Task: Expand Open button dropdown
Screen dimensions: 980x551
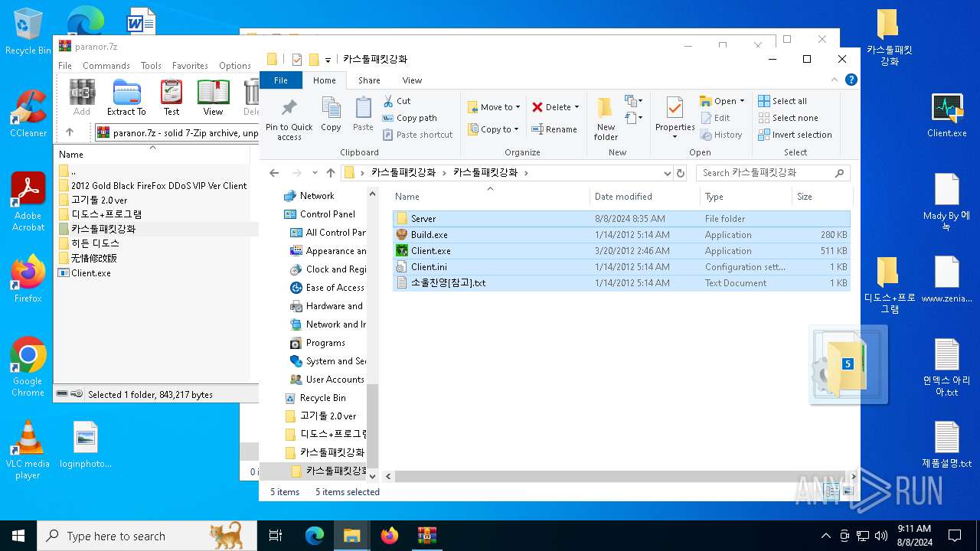Action: pos(742,101)
